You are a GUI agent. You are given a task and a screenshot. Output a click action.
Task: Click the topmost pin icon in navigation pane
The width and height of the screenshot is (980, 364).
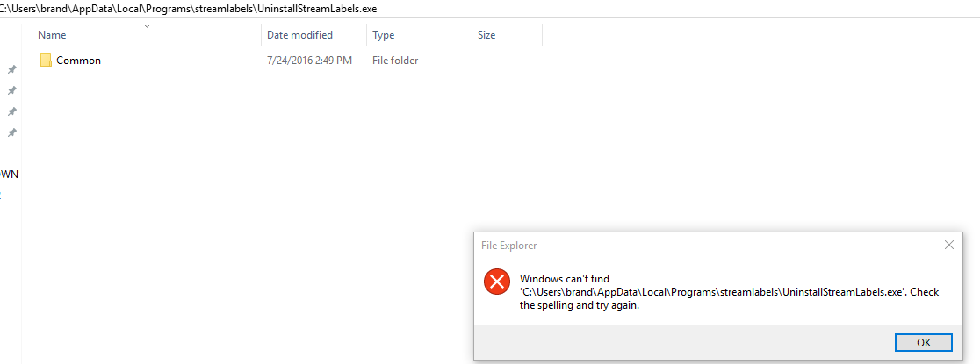tap(11, 69)
